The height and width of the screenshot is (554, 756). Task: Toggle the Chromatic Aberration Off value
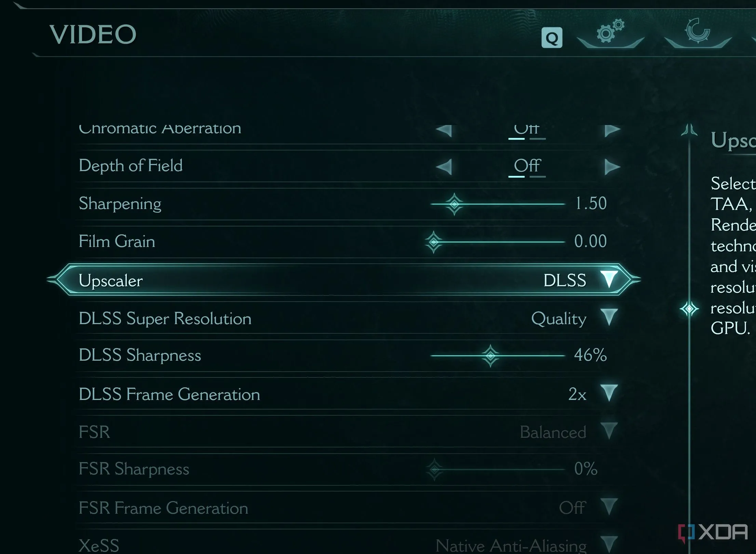527,129
